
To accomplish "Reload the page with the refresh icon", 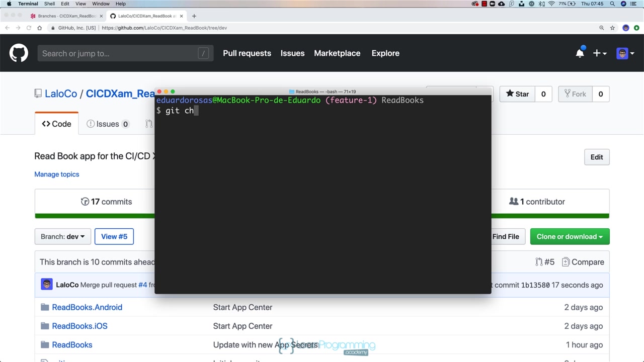I will point(29,28).
